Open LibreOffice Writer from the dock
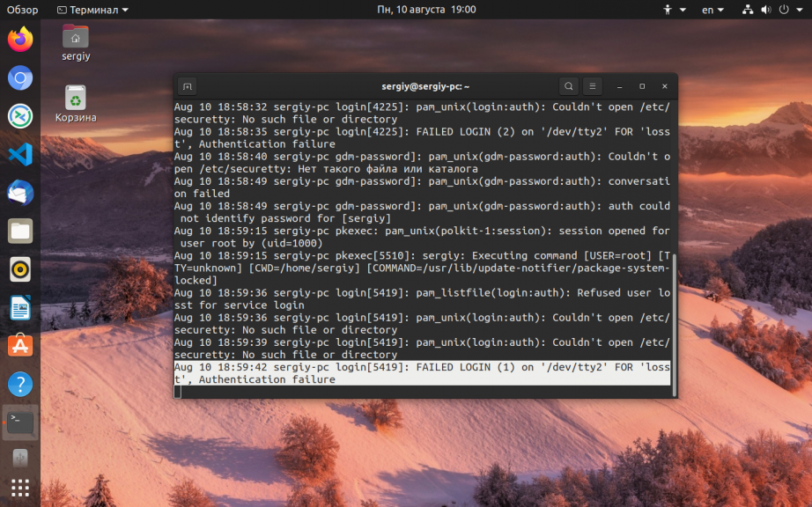Screen dimensions: 812x507 [20, 308]
